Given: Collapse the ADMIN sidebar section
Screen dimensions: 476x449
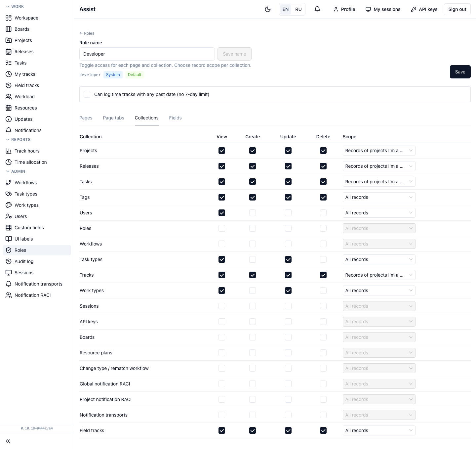Looking at the screenshot, I should tap(16, 171).
